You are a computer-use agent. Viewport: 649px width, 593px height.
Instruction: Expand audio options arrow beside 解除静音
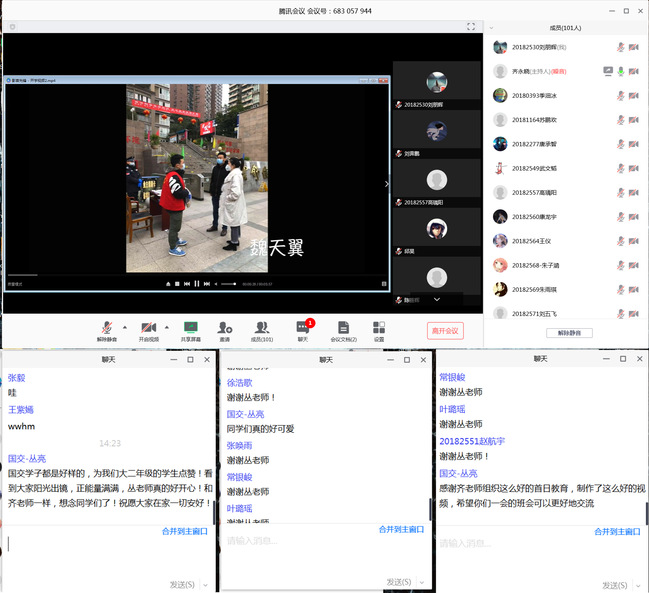click(124, 327)
